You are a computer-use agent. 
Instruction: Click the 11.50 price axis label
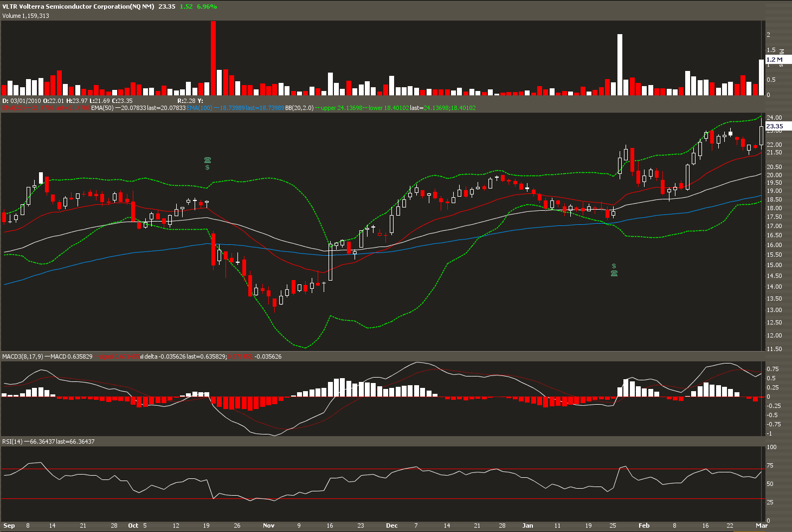point(774,349)
